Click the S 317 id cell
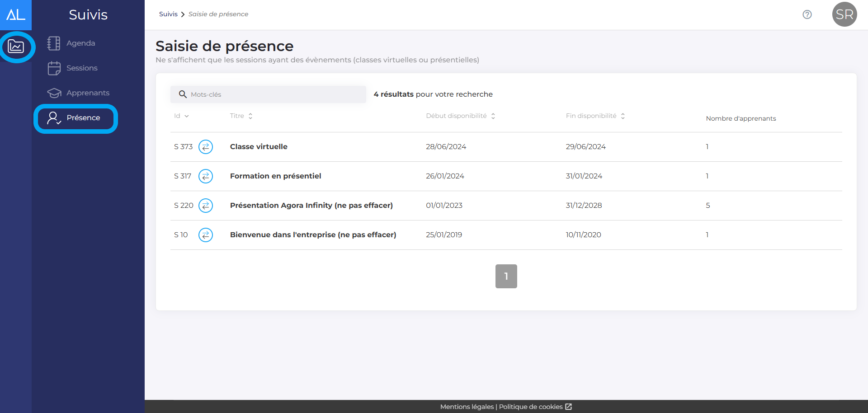868x413 pixels. (x=183, y=176)
